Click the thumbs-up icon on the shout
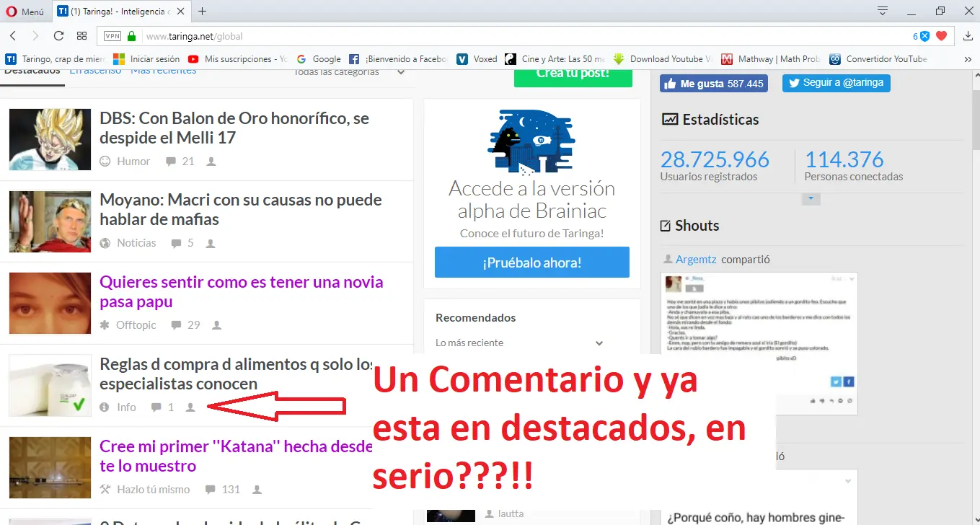The width and height of the screenshot is (980, 525). point(814,400)
